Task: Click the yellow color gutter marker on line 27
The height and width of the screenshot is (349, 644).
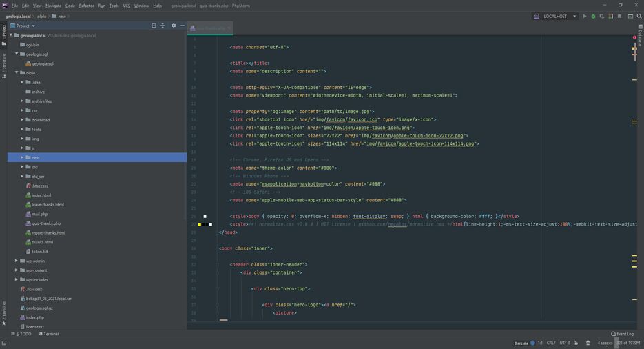Action: 200,224
